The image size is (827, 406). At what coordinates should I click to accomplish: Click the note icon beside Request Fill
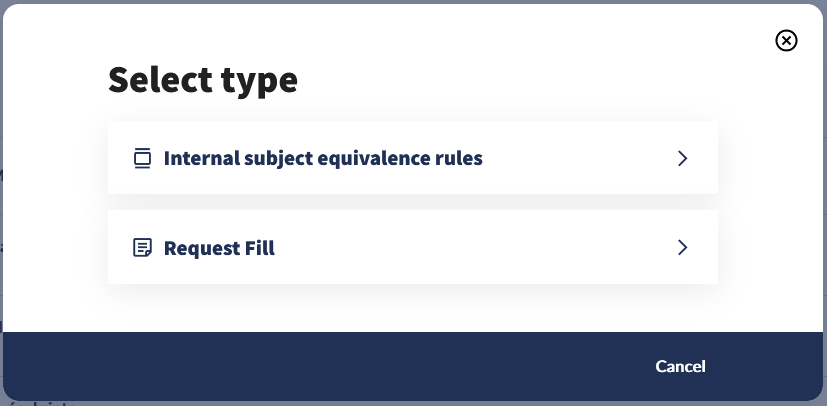142,247
